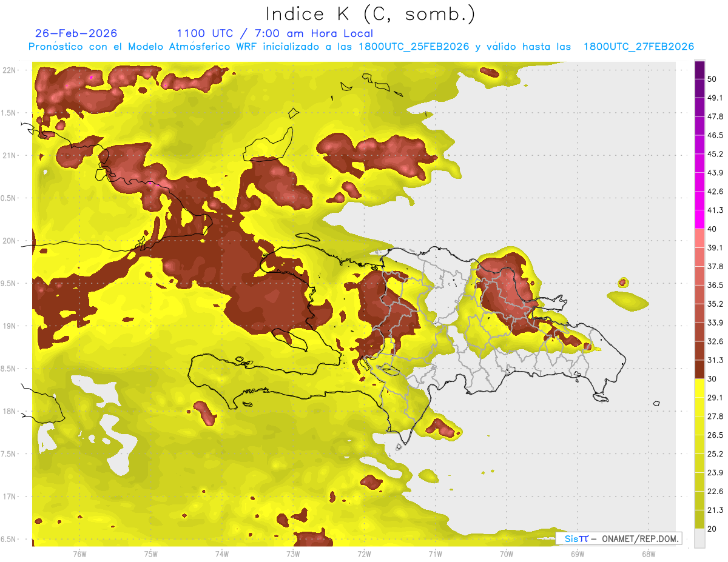Image resolution: width=728 pixels, height=562 pixels.
Task: Click the valid-until time '1800UTC_27FEB2026'
Action: point(638,47)
